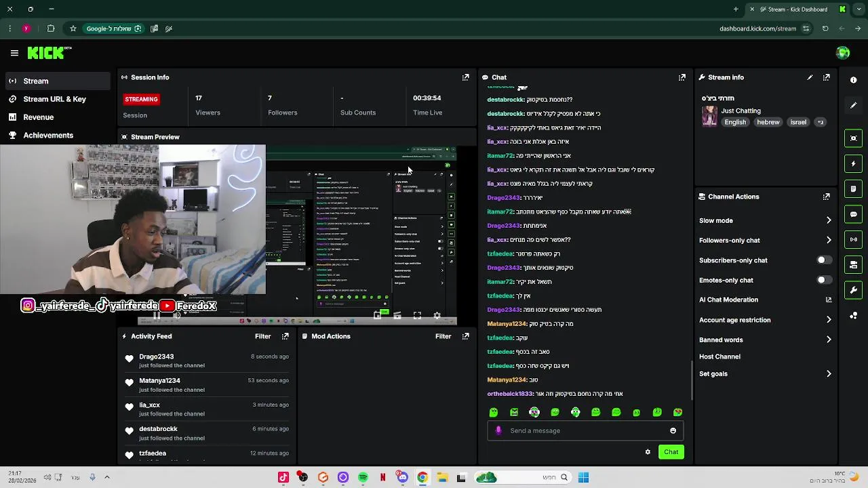Click Host Channel action
The width and height of the screenshot is (868, 488).
click(719, 357)
